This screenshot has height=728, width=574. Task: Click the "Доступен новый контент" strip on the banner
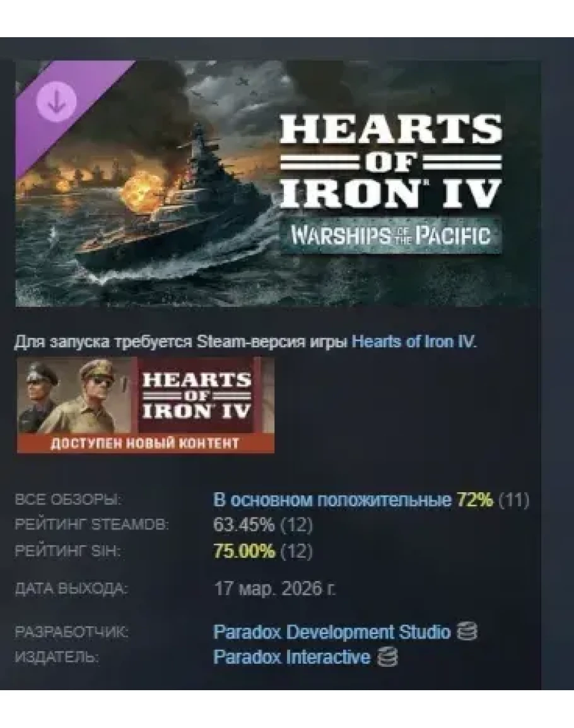click(x=146, y=443)
